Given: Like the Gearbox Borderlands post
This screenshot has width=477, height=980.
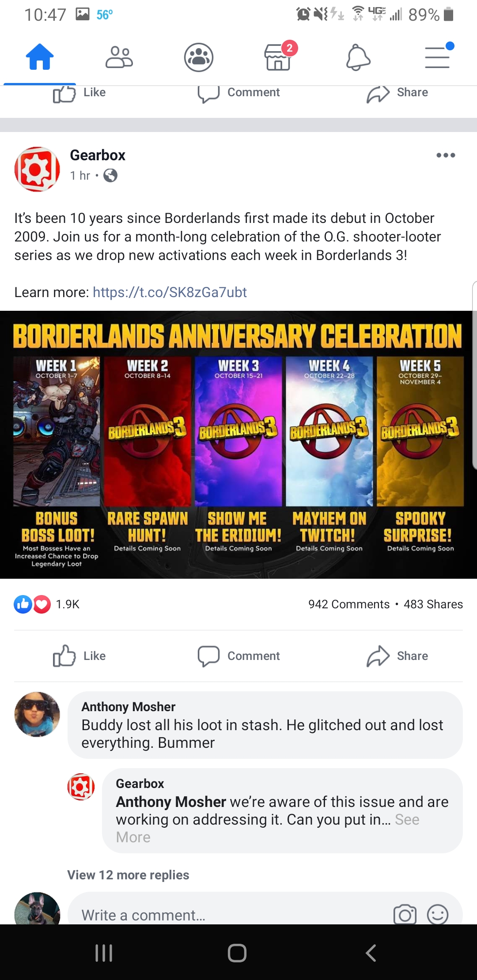Looking at the screenshot, I should coord(79,656).
